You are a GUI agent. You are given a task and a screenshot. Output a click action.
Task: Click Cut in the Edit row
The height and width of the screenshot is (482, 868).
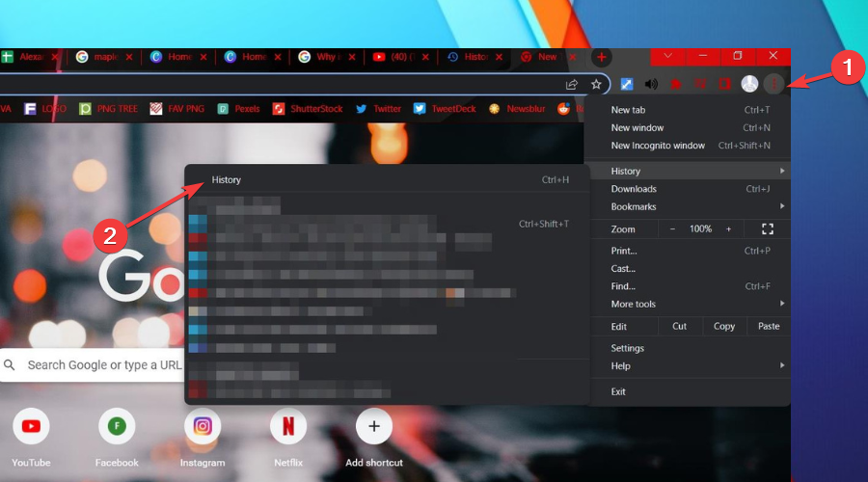click(x=679, y=327)
